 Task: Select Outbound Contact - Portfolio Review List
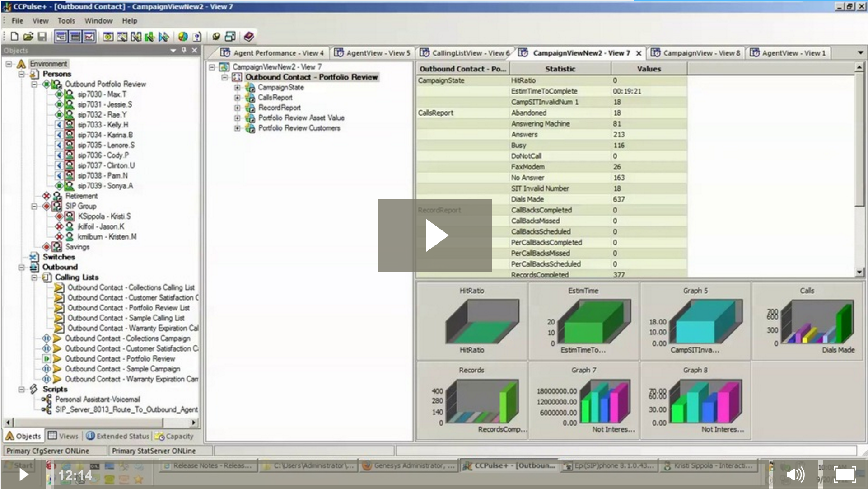point(129,308)
